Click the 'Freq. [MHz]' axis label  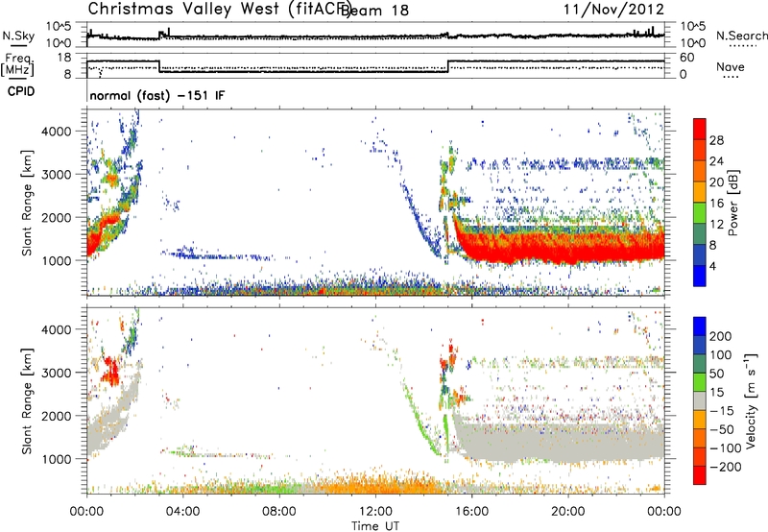click(x=18, y=64)
